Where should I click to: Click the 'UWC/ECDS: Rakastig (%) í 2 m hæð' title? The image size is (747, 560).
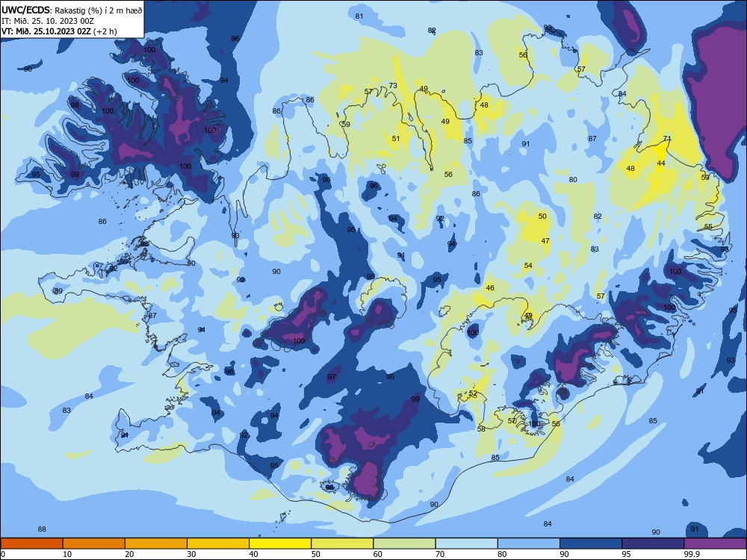(72, 10)
